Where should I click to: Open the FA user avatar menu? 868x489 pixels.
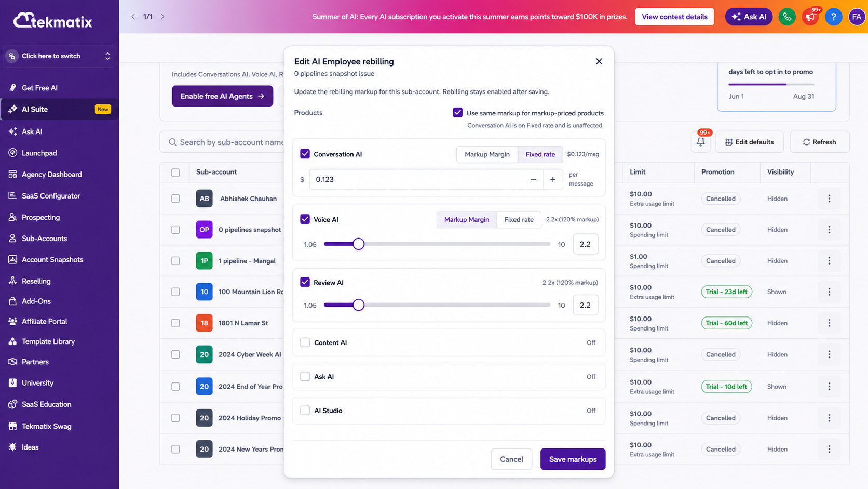point(857,17)
